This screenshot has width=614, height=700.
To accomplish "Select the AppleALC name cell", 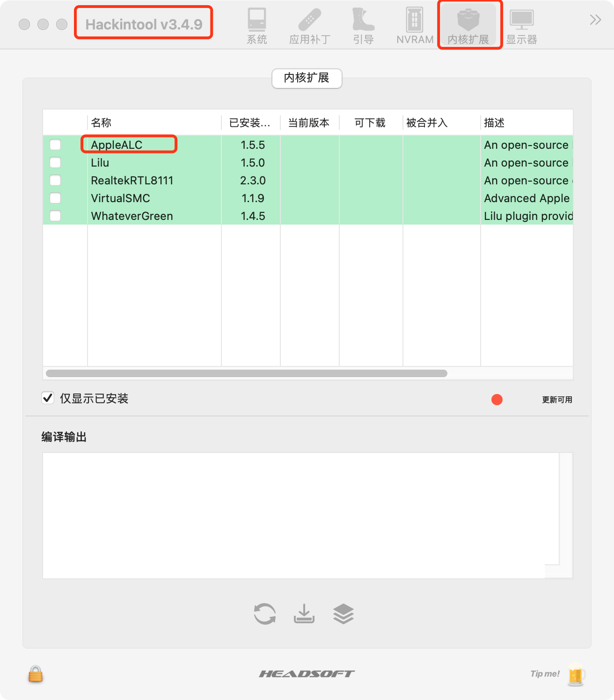I will tap(154, 145).
